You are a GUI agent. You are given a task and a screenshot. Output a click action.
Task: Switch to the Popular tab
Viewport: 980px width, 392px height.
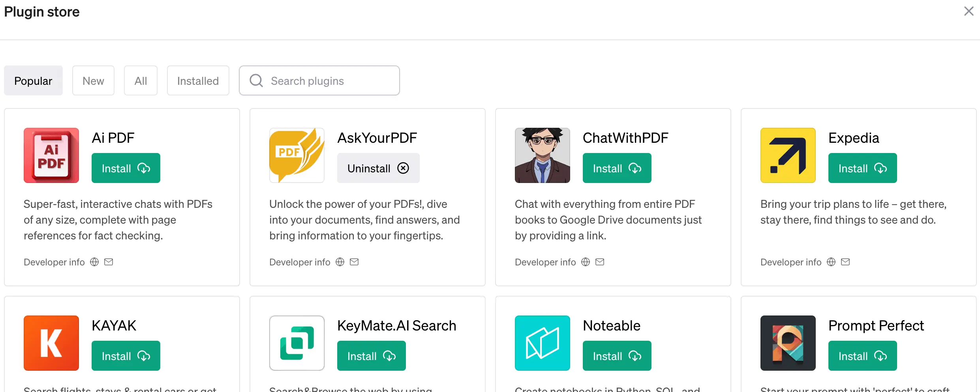33,81
